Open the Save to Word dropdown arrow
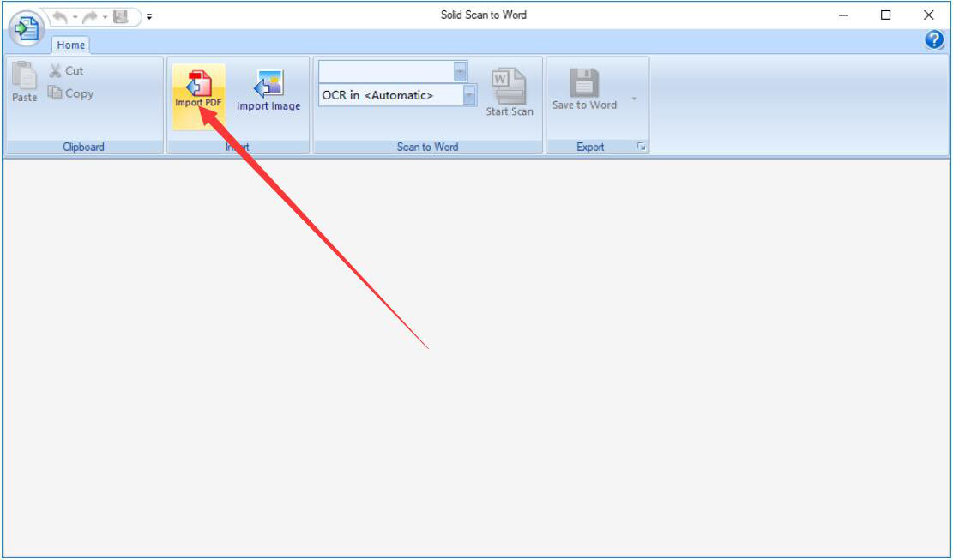 coord(634,99)
